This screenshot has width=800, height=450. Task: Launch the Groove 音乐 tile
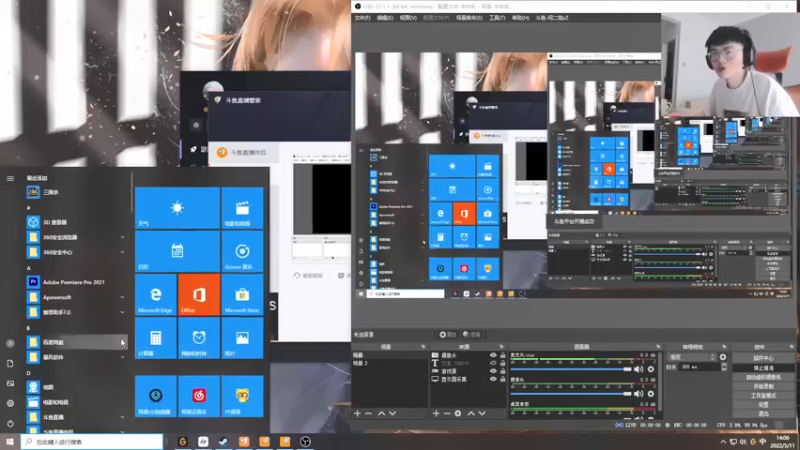click(x=242, y=251)
